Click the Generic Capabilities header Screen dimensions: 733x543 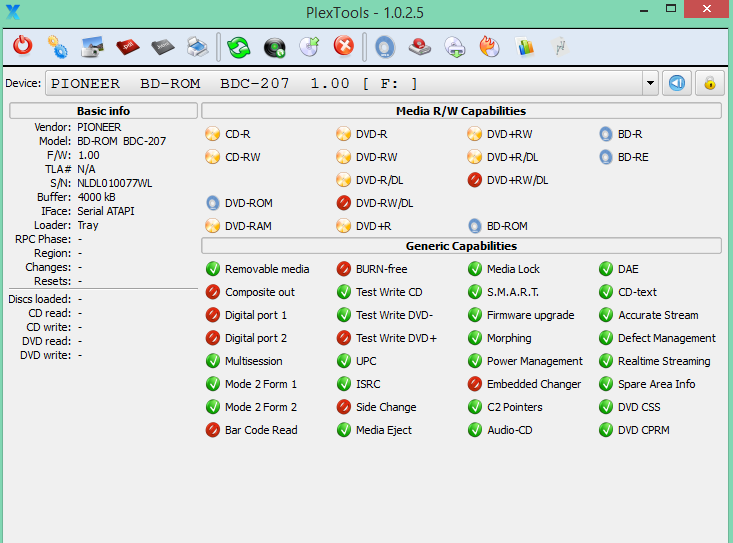pos(461,246)
